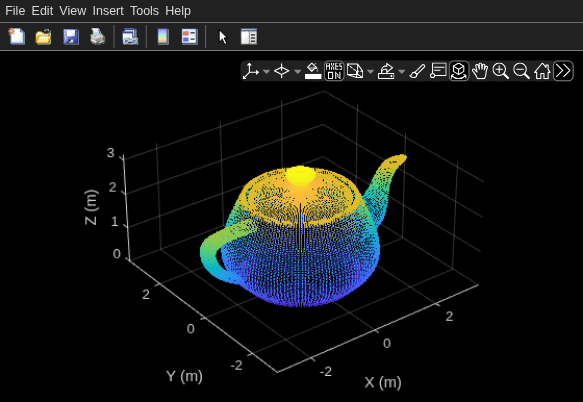This screenshot has width=583, height=402.
Task: Click the Y (m) axis label
Action: pos(184,376)
